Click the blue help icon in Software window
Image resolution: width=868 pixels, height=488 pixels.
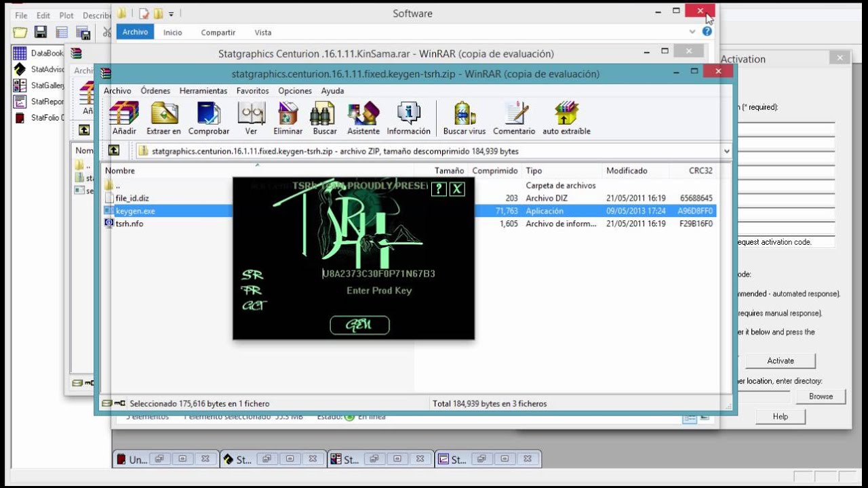pyautogui.click(x=707, y=32)
